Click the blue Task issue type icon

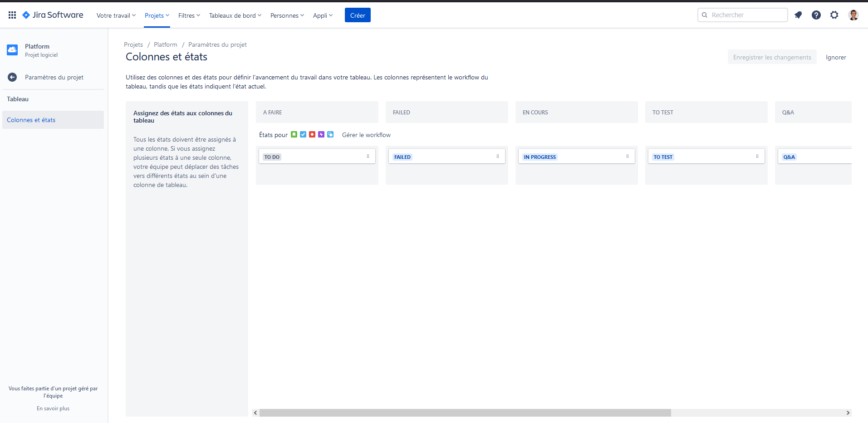tap(303, 134)
